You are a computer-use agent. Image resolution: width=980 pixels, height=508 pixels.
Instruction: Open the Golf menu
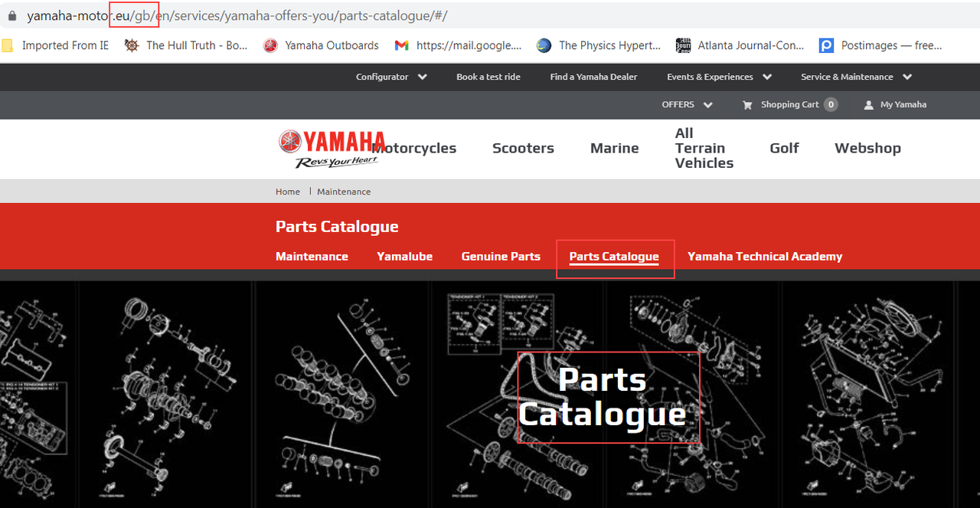click(784, 148)
